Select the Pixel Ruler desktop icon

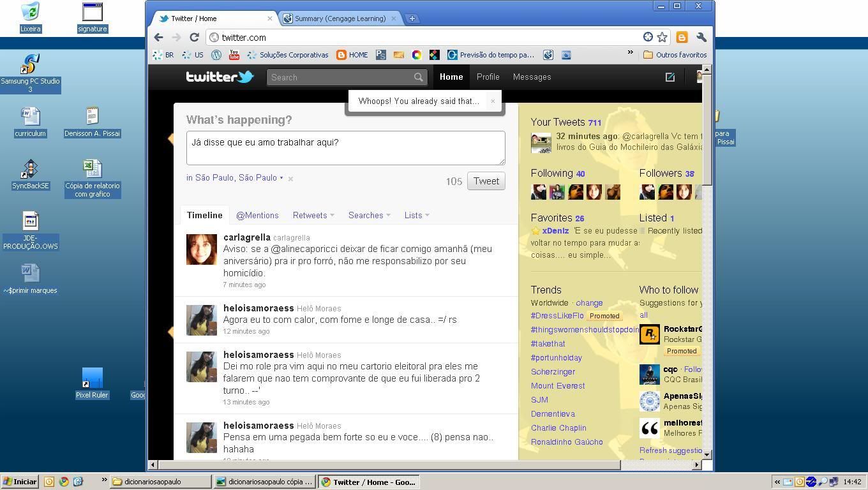click(92, 383)
